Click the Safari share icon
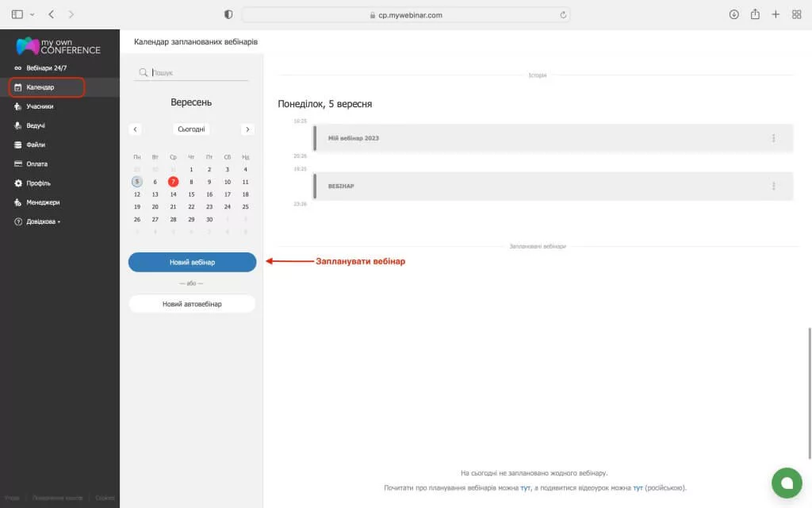Screen dimensions: 812x508 (x=755, y=14)
